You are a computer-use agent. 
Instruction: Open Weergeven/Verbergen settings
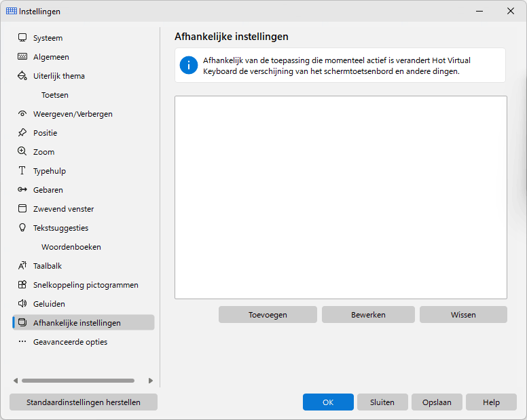click(84, 114)
